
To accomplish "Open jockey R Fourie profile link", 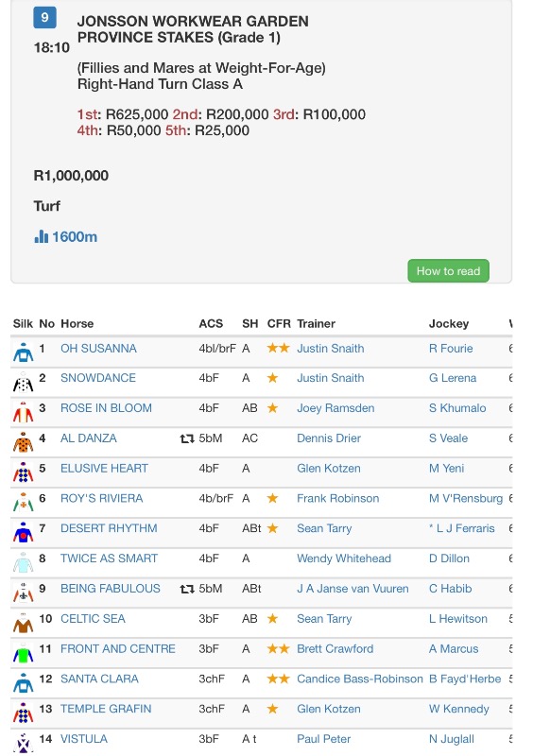I will click(x=451, y=349).
